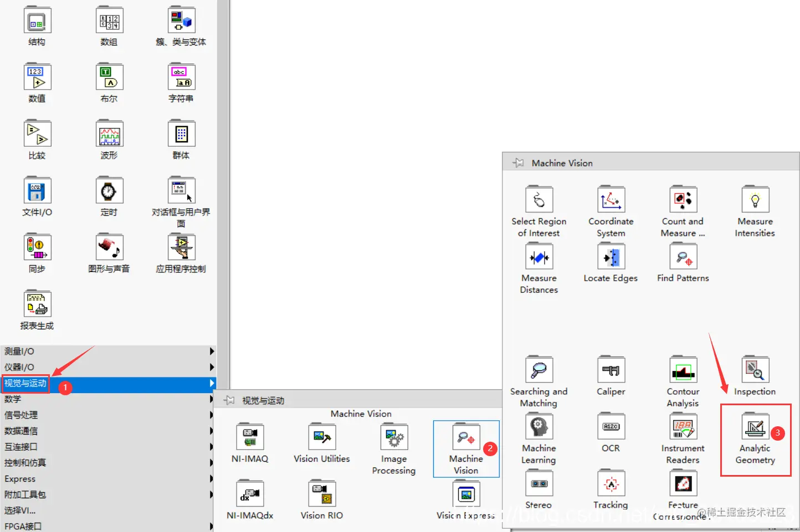Image resolution: width=800 pixels, height=532 pixels.
Task: Open the 波形 (Waveform) palette icon
Action: click(109, 134)
